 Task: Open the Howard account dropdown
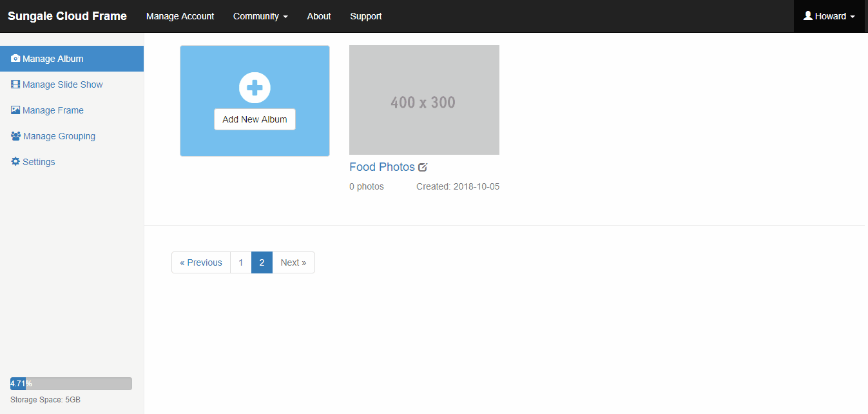pos(829,16)
